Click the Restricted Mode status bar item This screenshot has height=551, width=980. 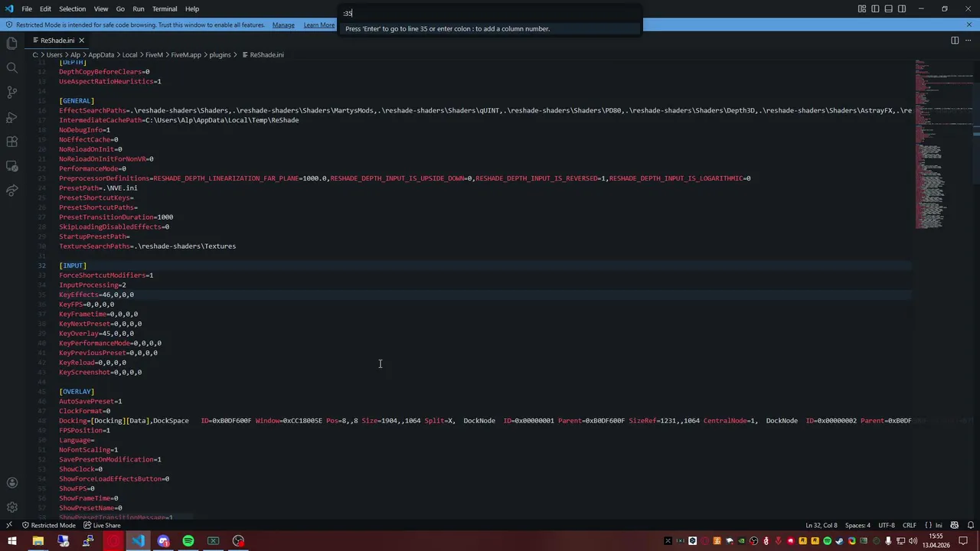[x=49, y=526]
